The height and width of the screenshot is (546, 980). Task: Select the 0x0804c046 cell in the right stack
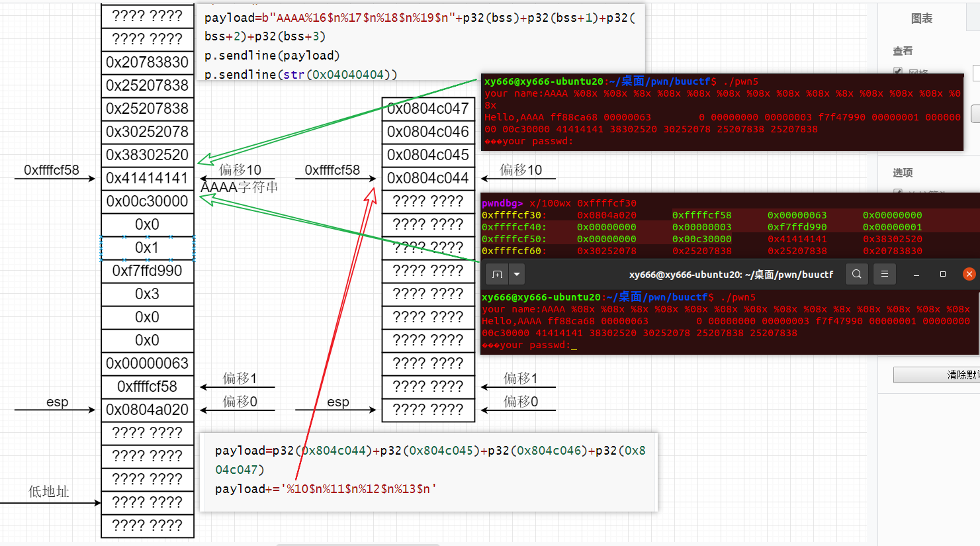click(428, 132)
